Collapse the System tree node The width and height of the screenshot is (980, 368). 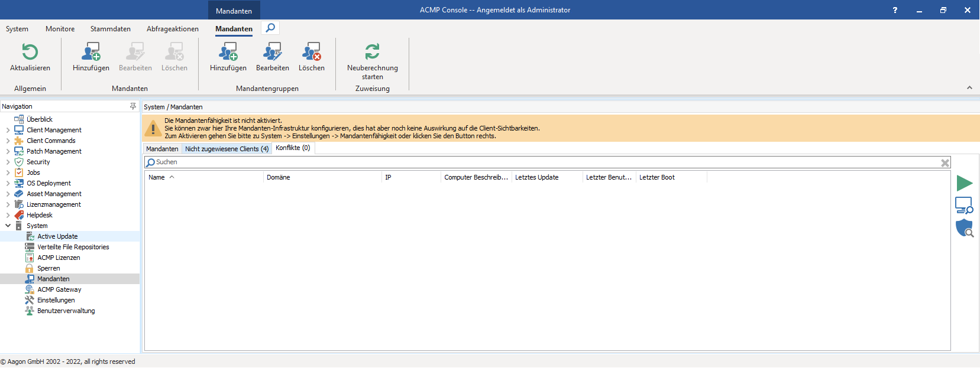pos(8,226)
